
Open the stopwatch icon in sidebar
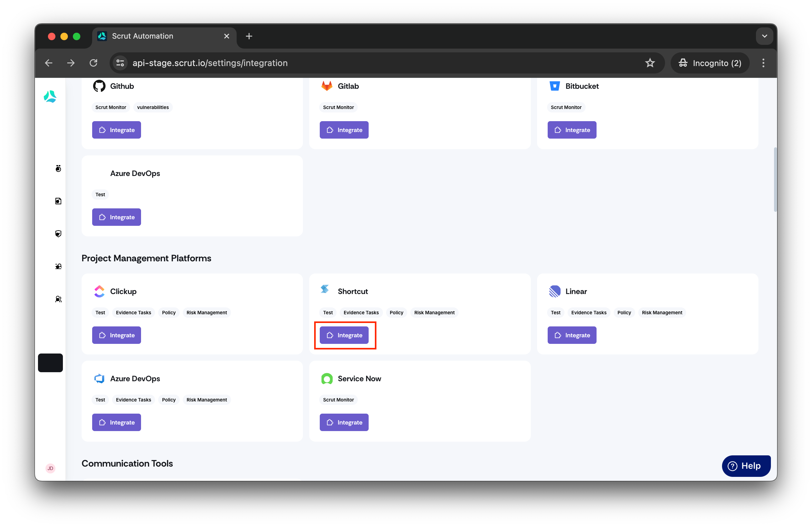pos(58,168)
